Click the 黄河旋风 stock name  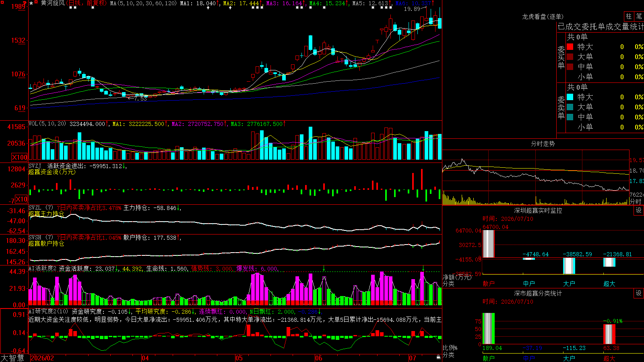(x=53, y=3)
